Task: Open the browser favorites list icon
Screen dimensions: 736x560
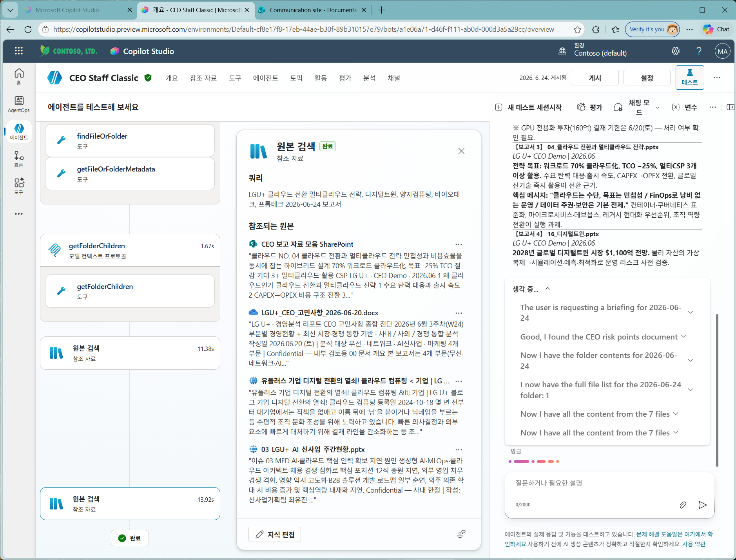Action: pyautogui.click(x=615, y=29)
